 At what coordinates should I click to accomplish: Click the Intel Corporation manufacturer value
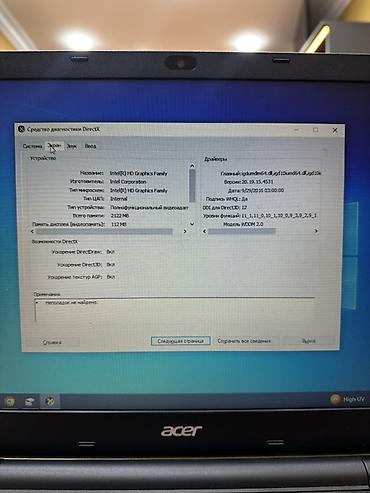click(128, 182)
